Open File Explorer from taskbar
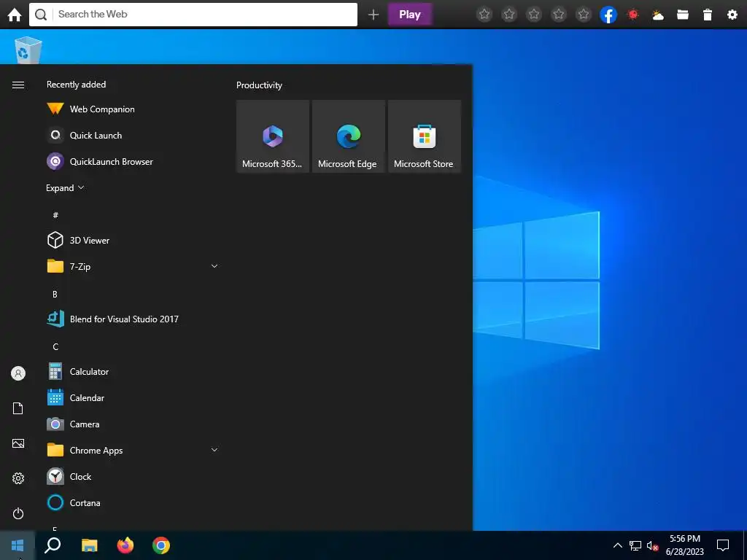The height and width of the screenshot is (560, 747). click(x=89, y=545)
